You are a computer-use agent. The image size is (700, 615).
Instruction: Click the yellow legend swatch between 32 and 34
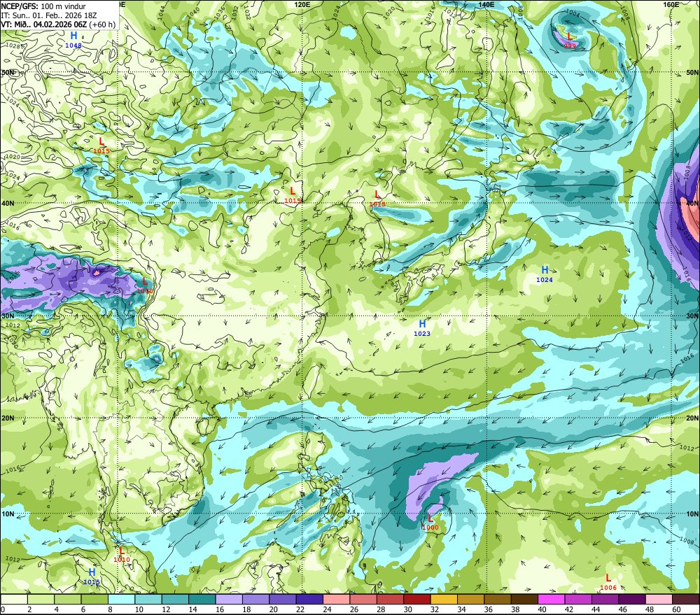(x=444, y=599)
